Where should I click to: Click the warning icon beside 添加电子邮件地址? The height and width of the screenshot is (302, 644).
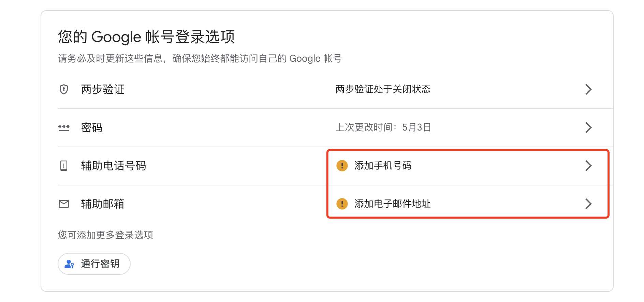pyautogui.click(x=342, y=204)
